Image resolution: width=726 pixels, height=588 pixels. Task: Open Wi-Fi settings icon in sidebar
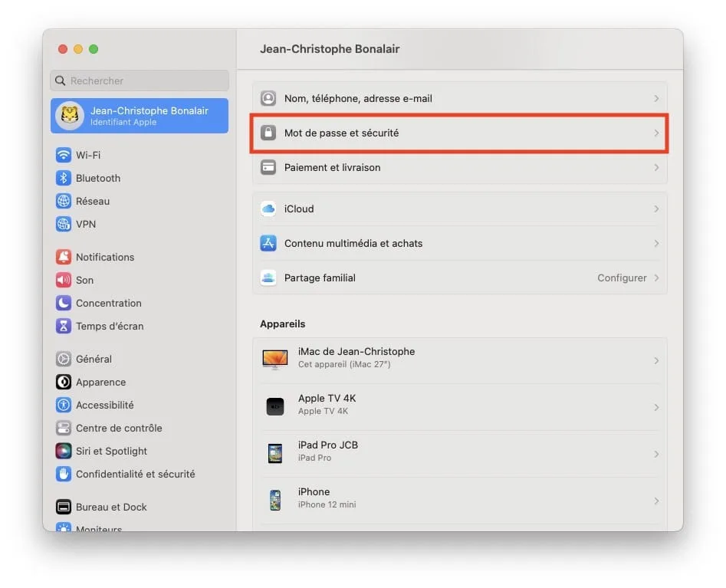(64, 155)
